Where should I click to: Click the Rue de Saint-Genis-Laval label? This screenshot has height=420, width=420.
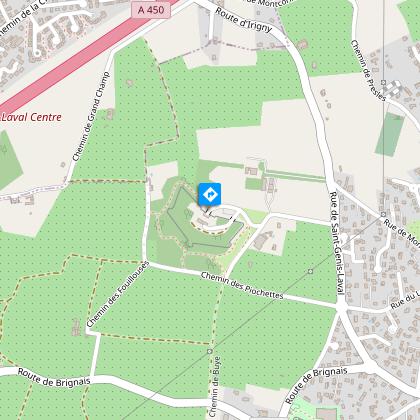pyautogui.click(x=337, y=243)
